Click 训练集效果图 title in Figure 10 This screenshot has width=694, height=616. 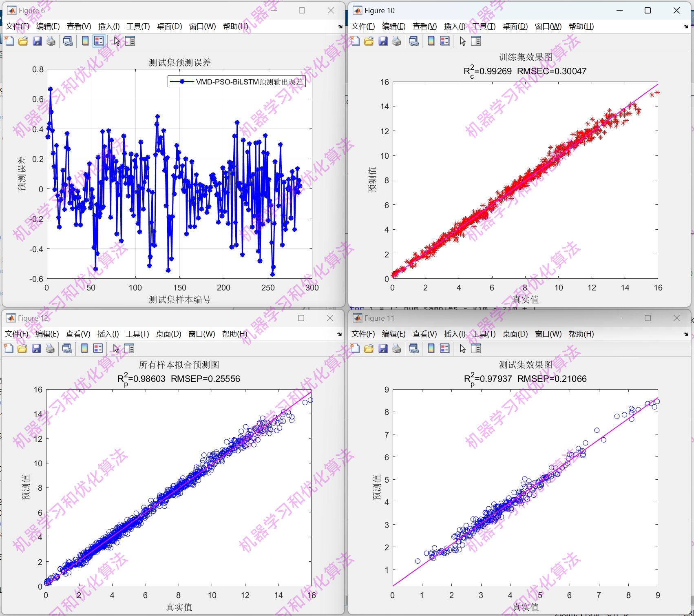click(526, 57)
